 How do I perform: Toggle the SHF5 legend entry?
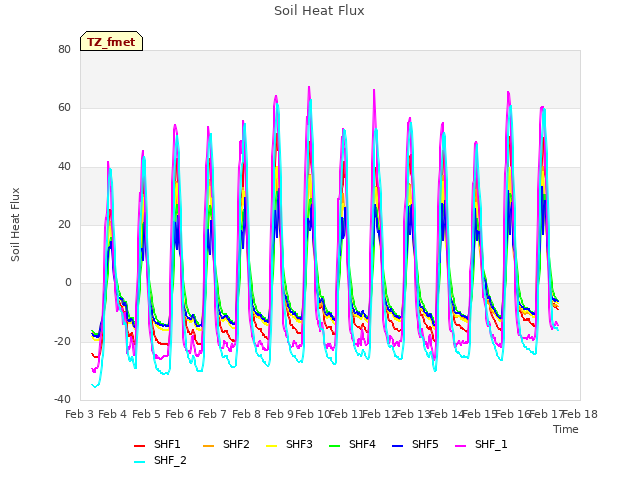pos(415,444)
